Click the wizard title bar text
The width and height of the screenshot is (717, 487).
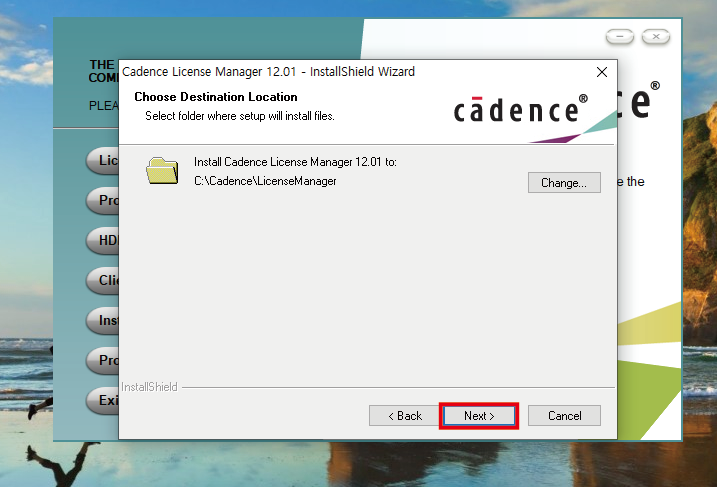click(x=268, y=72)
